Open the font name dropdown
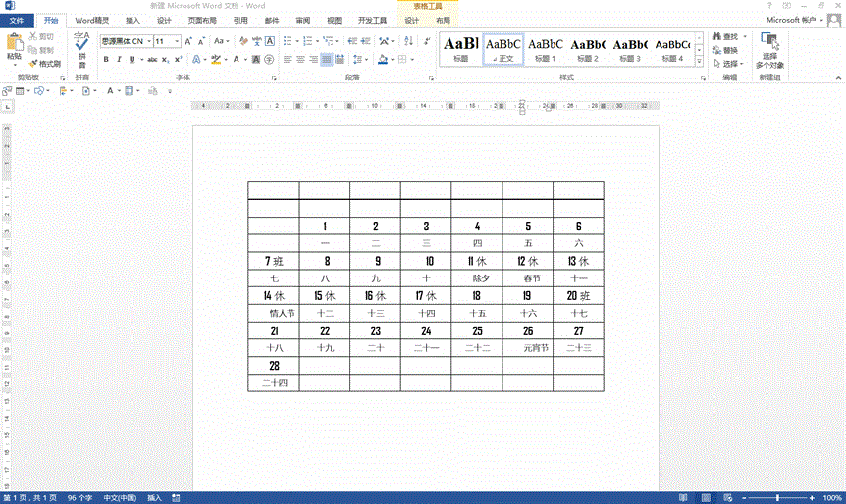 (148, 41)
